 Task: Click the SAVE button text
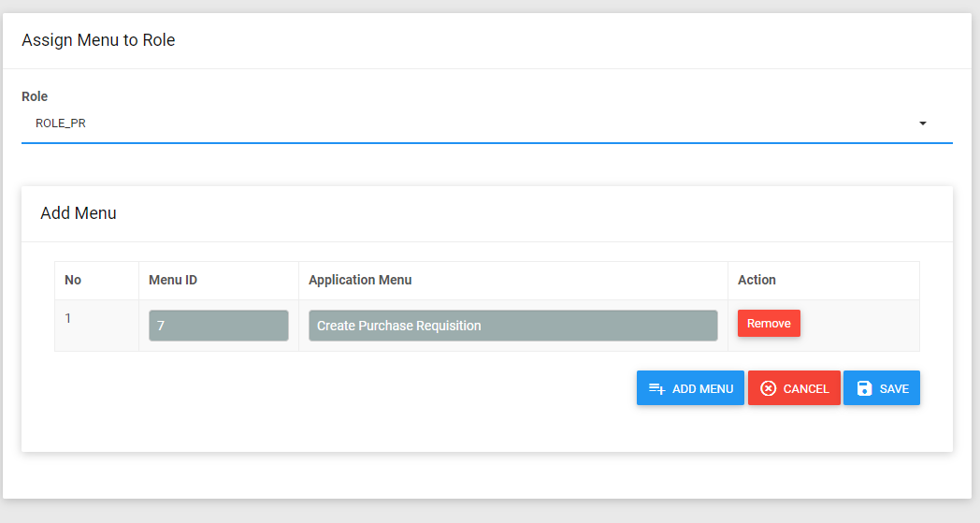pos(894,388)
